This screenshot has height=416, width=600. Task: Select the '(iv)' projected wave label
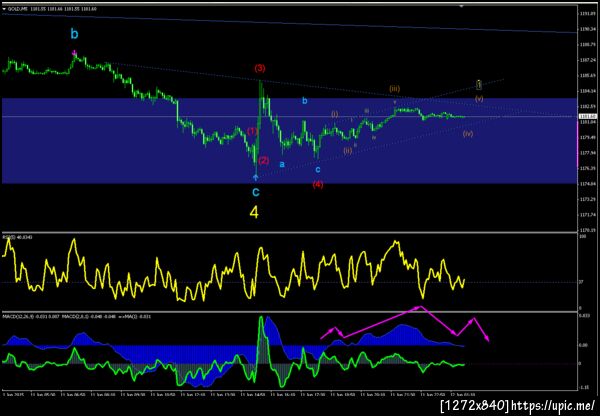(468, 134)
